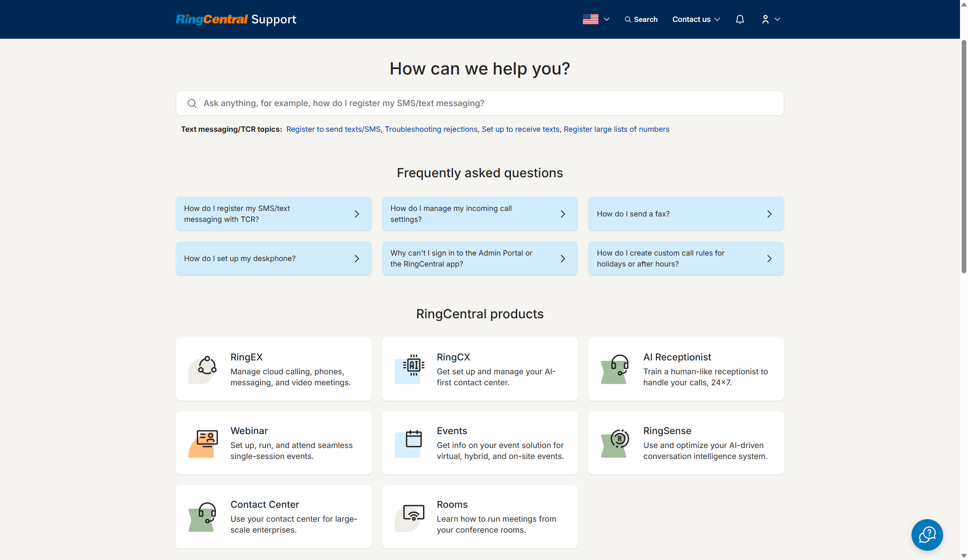Open the AI Receptionist title
This screenshot has height=560, width=968.
pos(677,357)
